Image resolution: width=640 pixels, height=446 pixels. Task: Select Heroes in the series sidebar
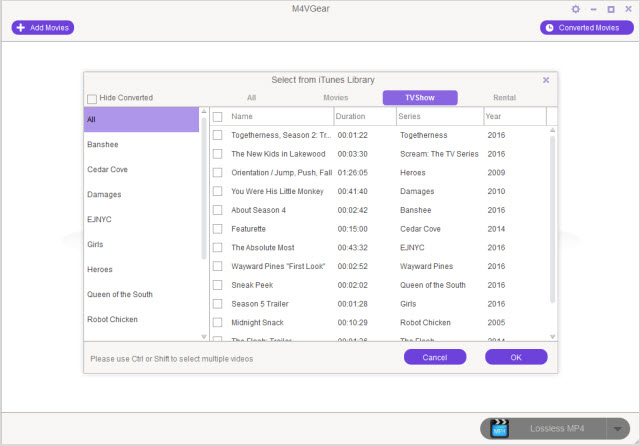pos(141,270)
